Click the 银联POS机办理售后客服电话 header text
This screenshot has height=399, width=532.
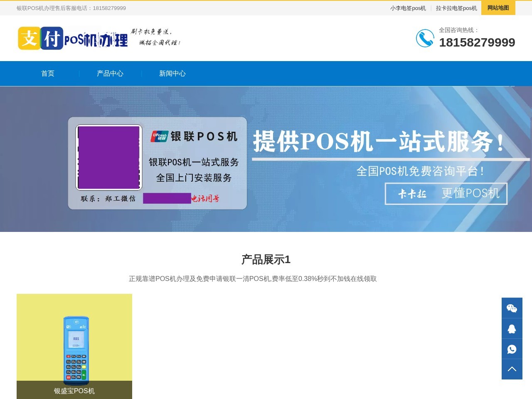click(71, 8)
